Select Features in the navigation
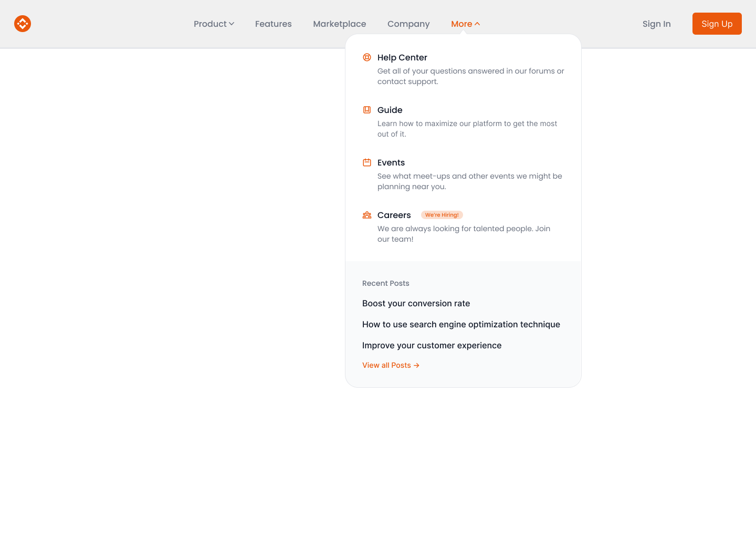 pyautogui.click(x=273, y=24)
